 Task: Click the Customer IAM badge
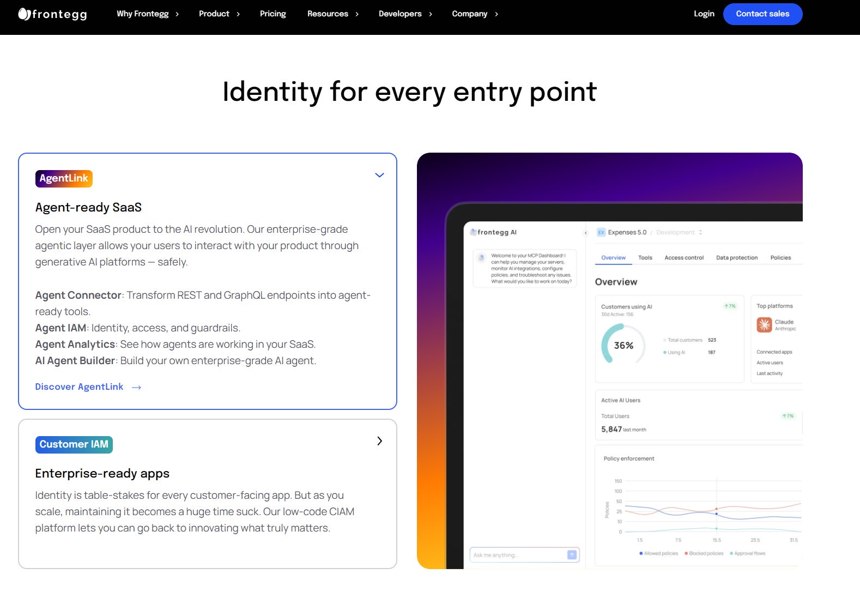coord(74,444)
